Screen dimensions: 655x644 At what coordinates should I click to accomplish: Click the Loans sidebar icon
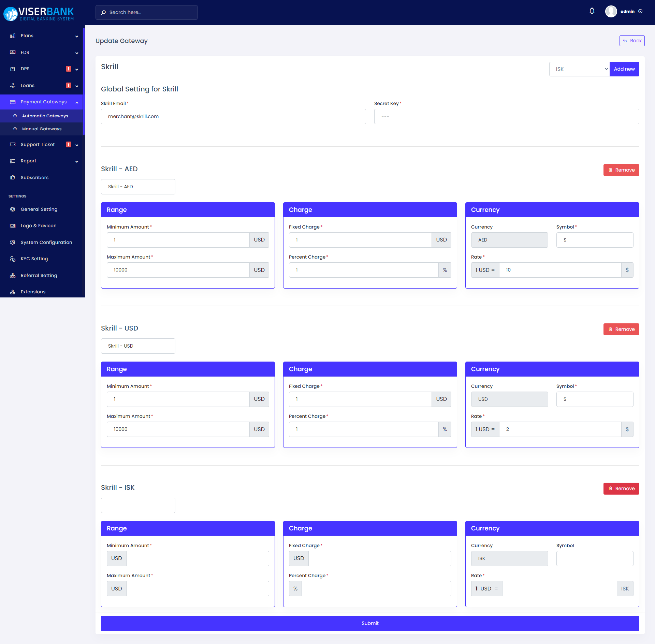point(13,85)
